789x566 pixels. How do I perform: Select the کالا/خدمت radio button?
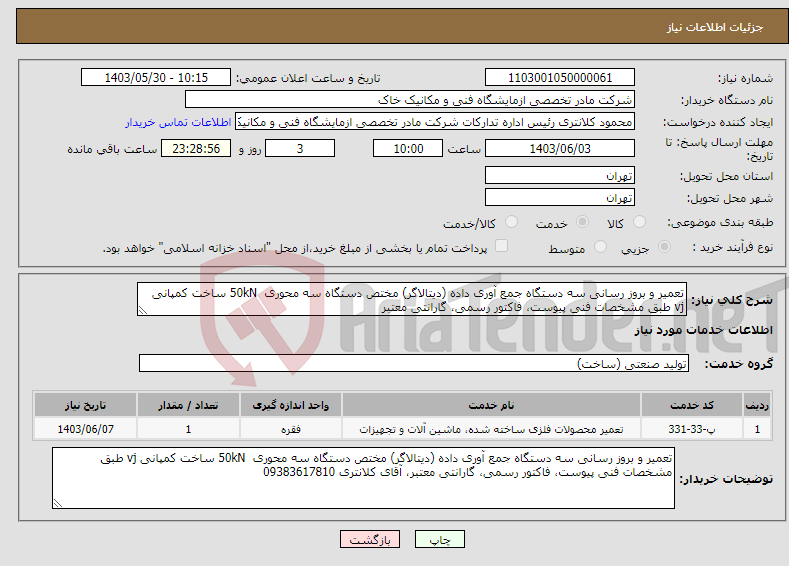pyautogui.click(x=511, y=222)
